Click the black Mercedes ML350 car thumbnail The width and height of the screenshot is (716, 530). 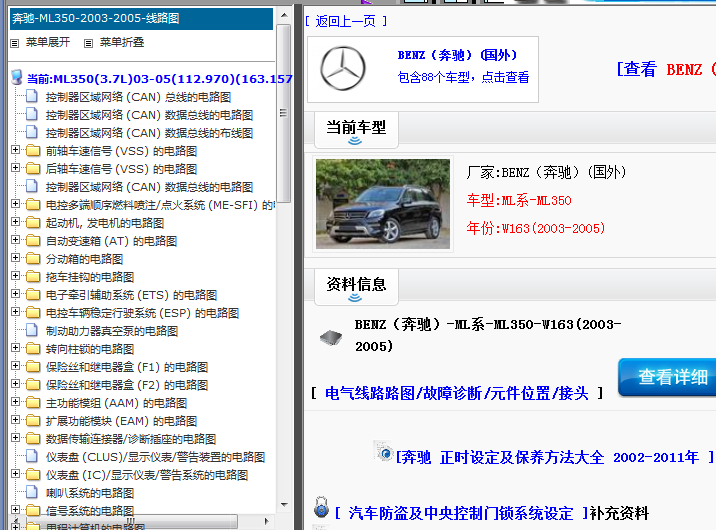coord(383,204)
